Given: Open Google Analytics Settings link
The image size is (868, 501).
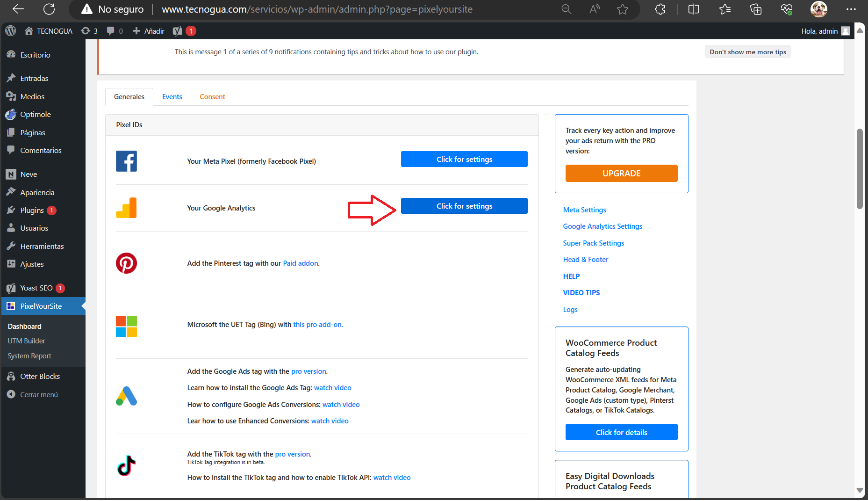Looking at the screenshot, I should pyautogui.click(x=603, y=226).
